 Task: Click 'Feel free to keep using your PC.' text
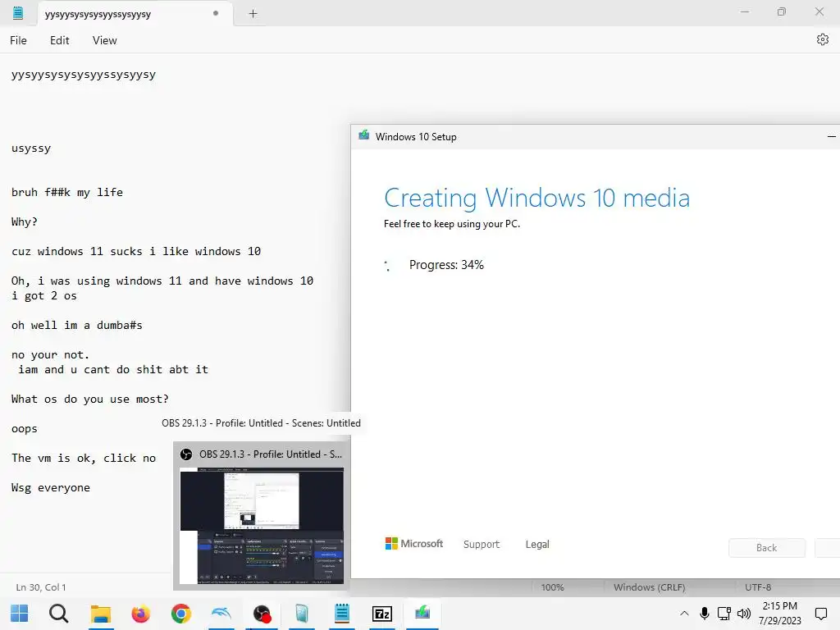pos(452,224)
